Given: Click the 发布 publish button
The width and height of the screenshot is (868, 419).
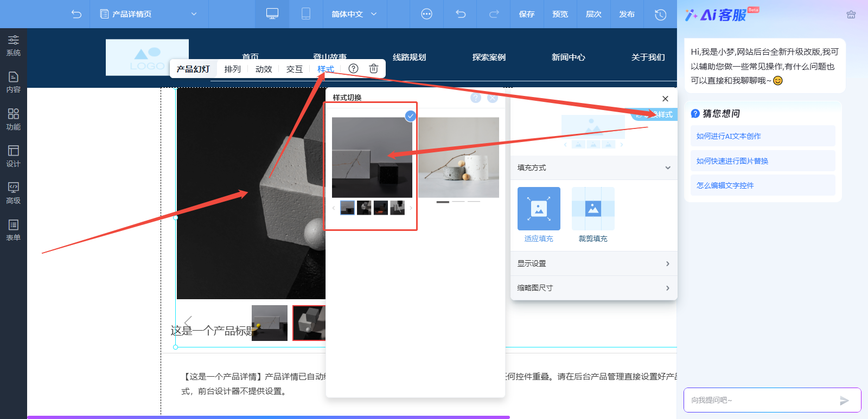Looking at the screenshot, I should (627, 14).
